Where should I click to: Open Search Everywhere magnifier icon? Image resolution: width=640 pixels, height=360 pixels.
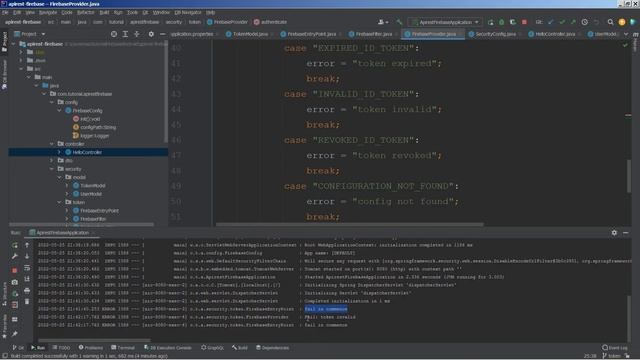610,22
